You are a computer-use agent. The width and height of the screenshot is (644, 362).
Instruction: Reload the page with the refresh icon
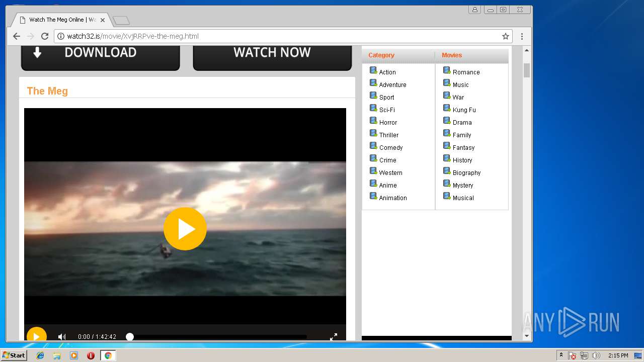44,36
